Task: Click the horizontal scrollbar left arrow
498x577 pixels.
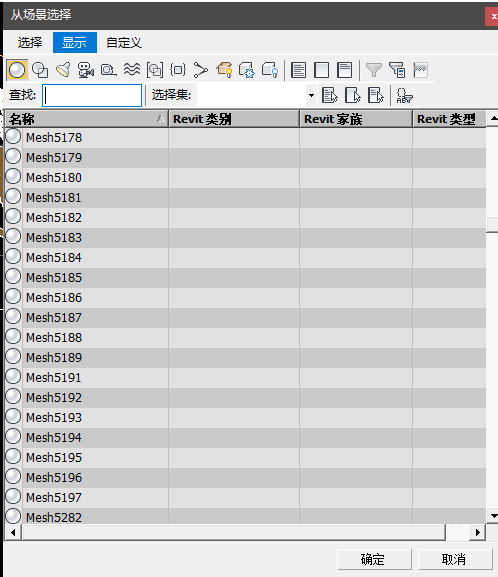Action: 14,532
